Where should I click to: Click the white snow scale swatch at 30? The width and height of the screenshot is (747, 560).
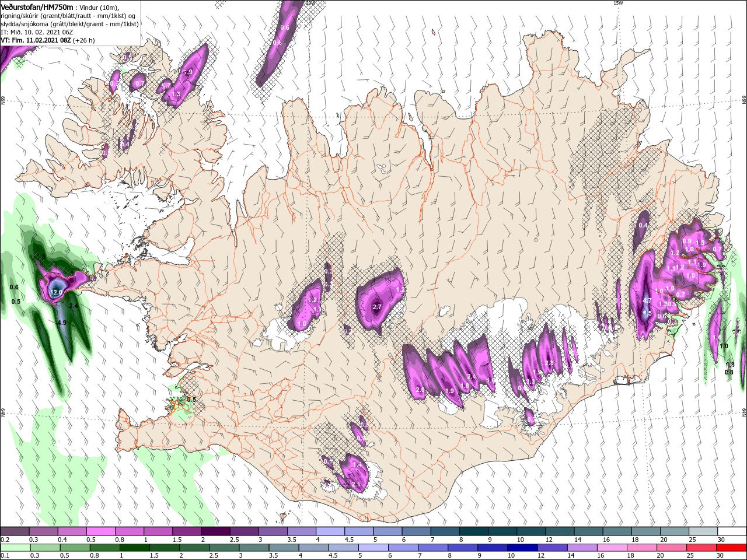[732, 531]
